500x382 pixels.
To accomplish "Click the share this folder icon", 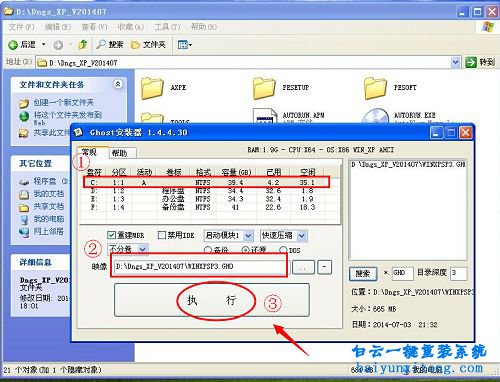I will [x=23, y=133].
